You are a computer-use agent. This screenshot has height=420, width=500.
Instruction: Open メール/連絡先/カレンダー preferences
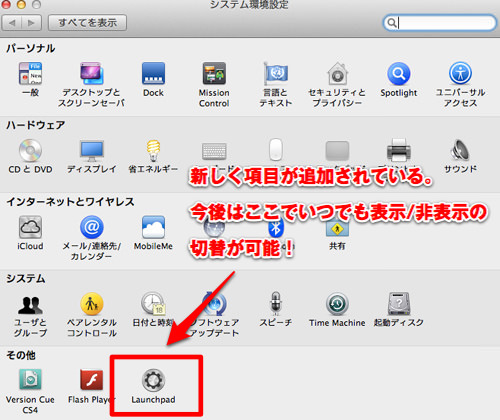[92, 227]
